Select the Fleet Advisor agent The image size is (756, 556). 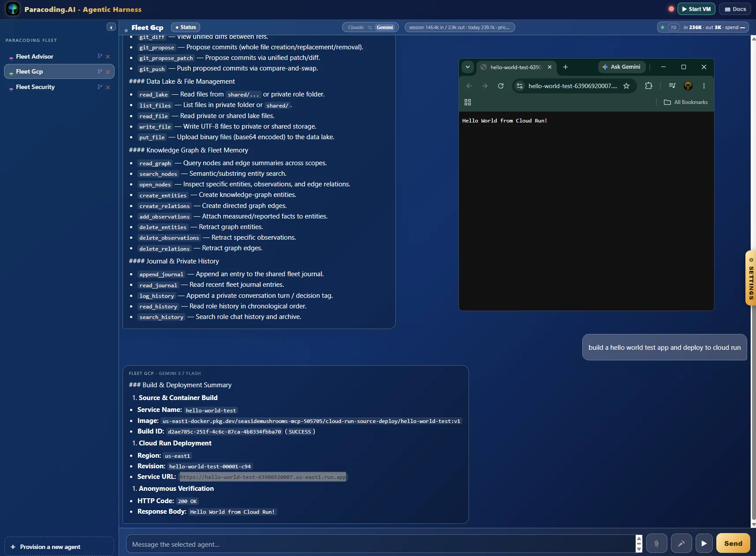pos(34,56)
